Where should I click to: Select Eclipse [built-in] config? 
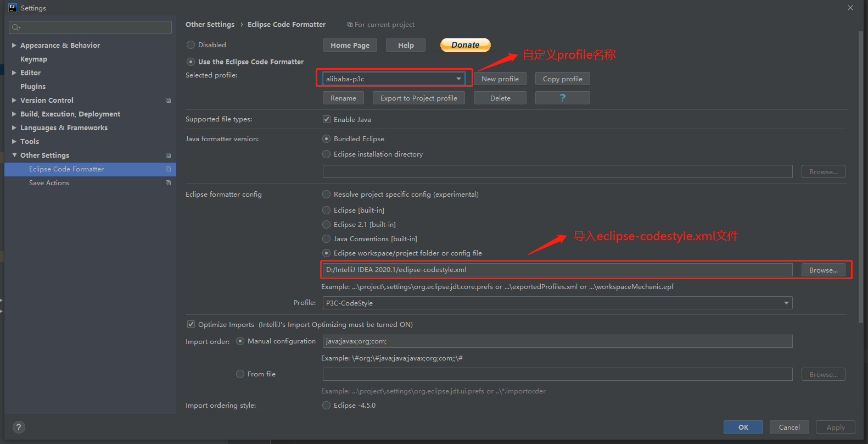pos(327,210)
